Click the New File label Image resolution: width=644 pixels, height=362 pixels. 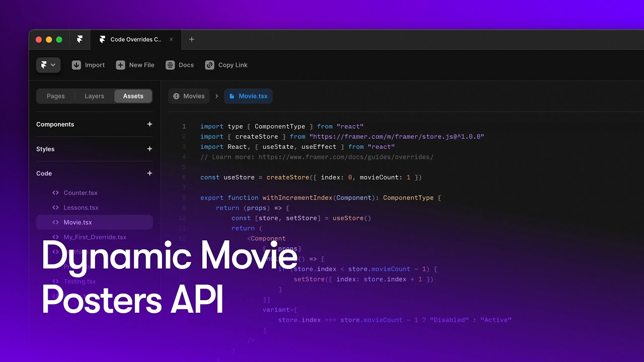click(142, 65)
